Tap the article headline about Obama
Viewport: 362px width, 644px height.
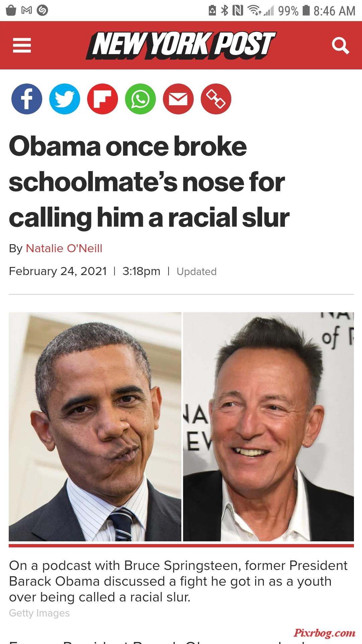pyautogui.click(x=149, y=182)
